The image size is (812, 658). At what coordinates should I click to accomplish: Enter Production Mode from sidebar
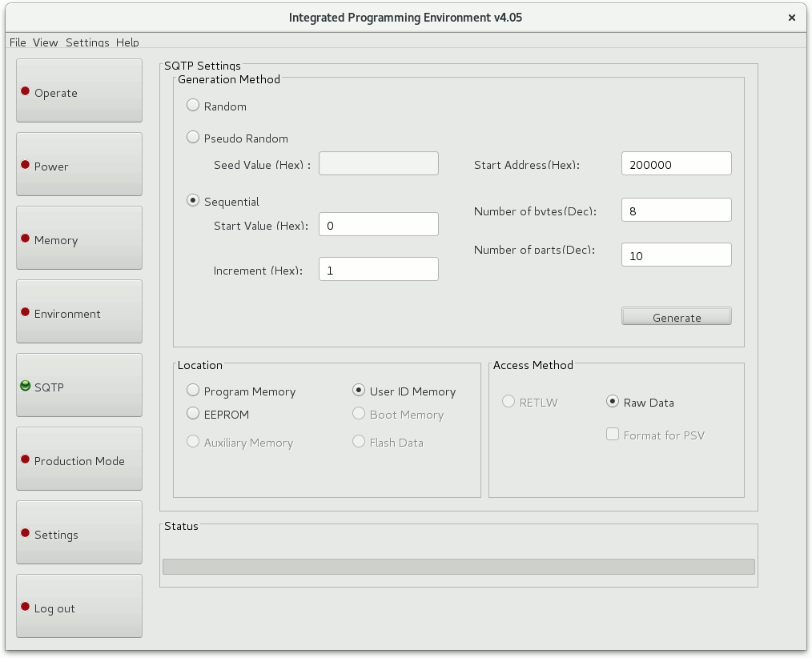(x=79, y=459)
